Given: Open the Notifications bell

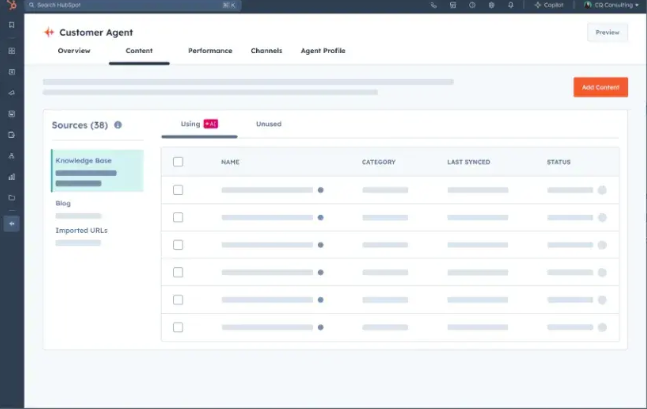Looking at the screenshot, I should click(x=510, y=5).
